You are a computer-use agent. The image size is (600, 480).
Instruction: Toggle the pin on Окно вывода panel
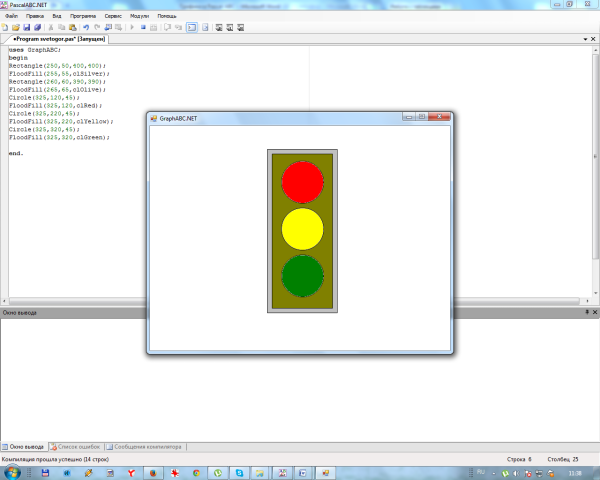[x=587, y=312]
